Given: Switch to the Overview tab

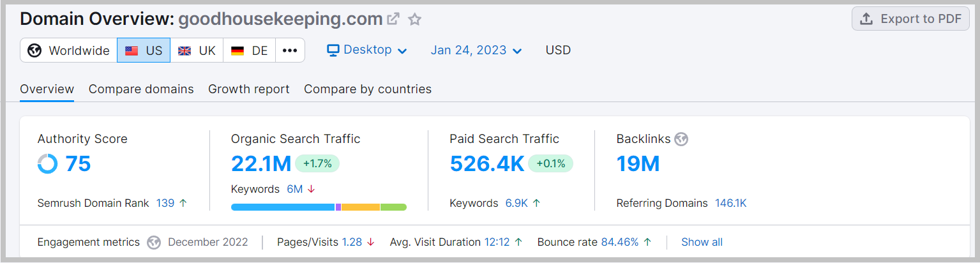Looking at the screenshot, I should click(x=47, y=89).
